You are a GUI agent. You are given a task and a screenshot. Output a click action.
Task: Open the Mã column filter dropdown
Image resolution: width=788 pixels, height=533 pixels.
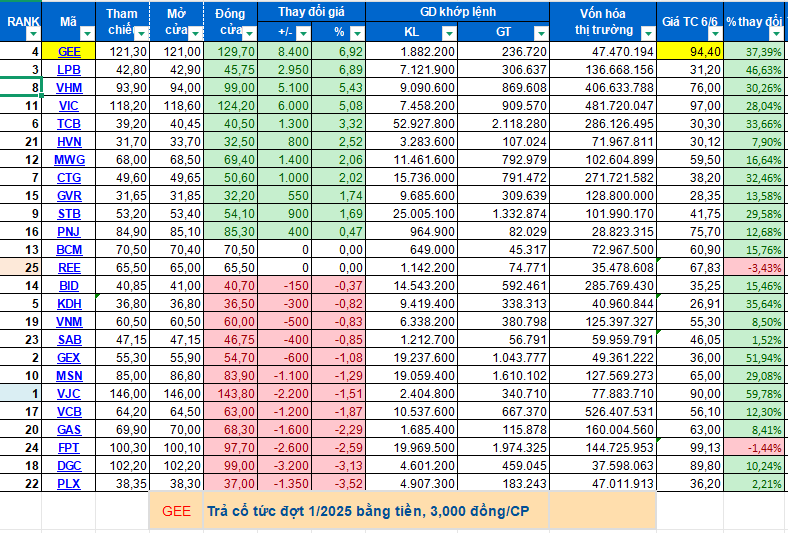87,34
